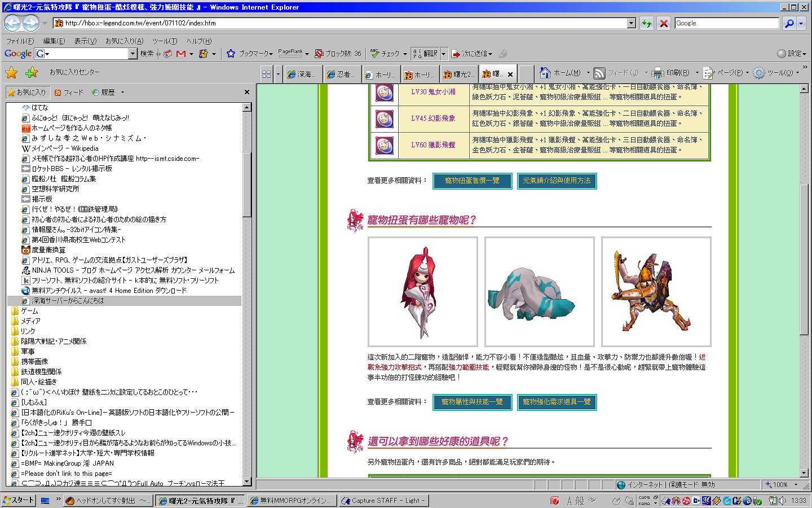Image resolution: width=812 pixels, height=508 pixels.
Task: Click the 元氣鋪介紹與使用方法 button
Action: point(557,181)
